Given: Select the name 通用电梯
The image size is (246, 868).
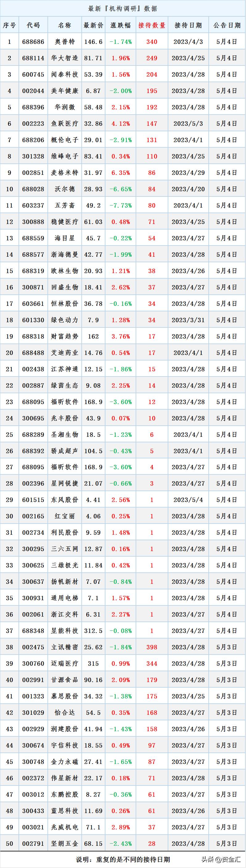Looking at the screenshot, I should coord(64,598).
